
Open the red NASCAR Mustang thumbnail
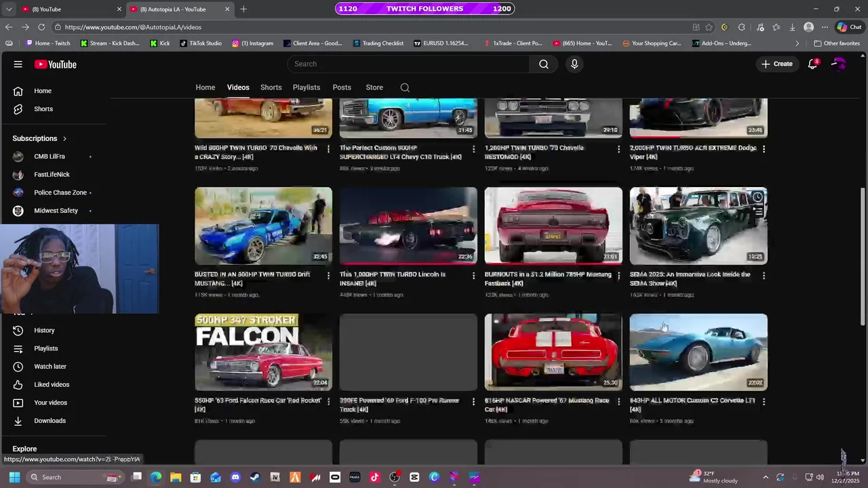553,352
